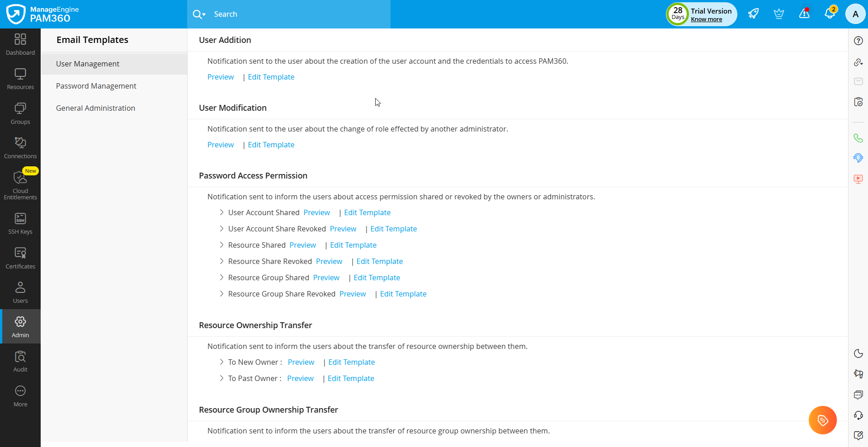Expand the To New Owner row
Viewport: 868px width, 447px height.
click(222, 362)
